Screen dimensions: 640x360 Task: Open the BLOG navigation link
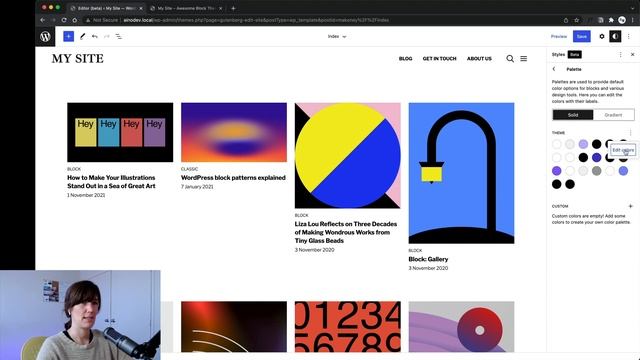[405, 58]
